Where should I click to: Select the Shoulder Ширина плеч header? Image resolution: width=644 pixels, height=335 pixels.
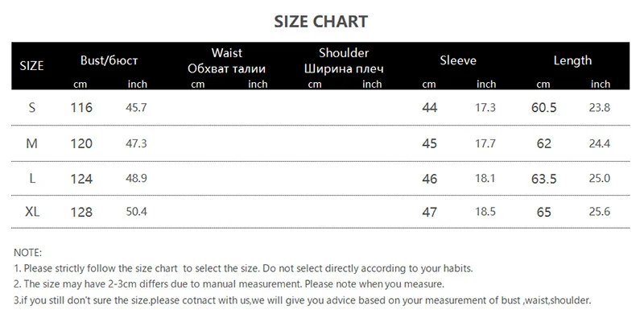click(344, 61)
